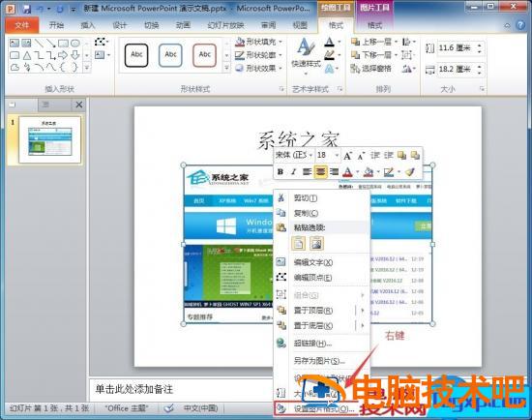Click Increase Indent icon in mini toolbar

pos(389,155)
